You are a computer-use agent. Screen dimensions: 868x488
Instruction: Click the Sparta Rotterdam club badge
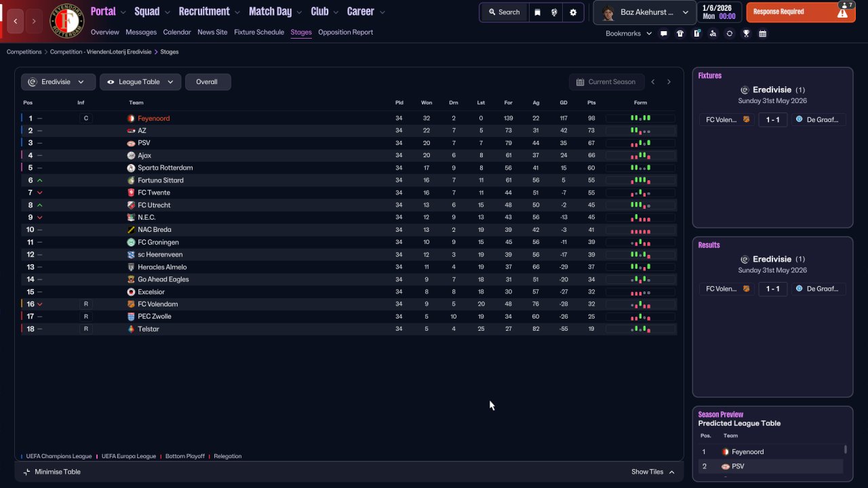(x=131, y=168)
